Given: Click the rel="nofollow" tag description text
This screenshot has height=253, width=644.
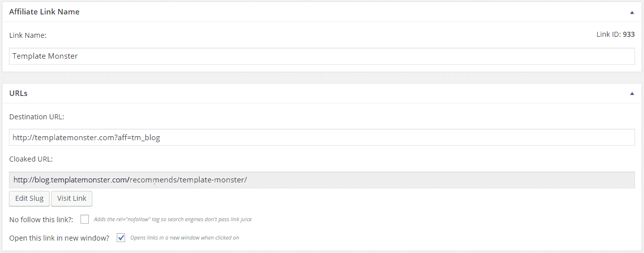Looking at the screenshot, I should [x=176, y=220].
